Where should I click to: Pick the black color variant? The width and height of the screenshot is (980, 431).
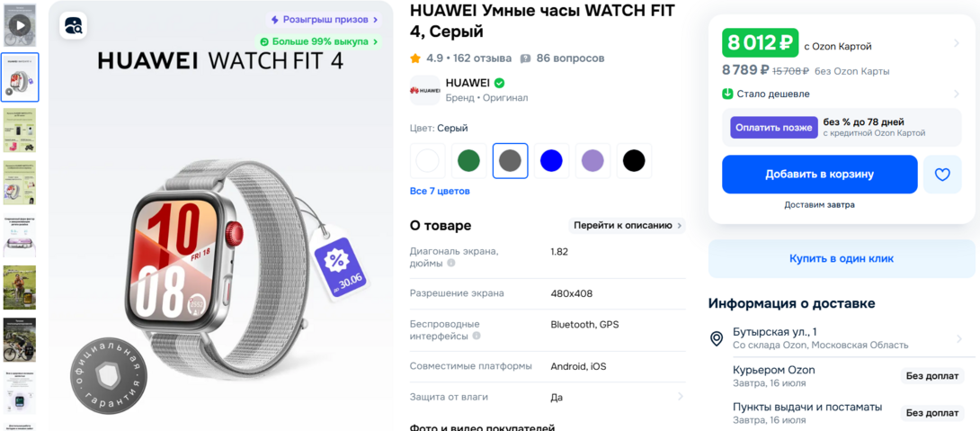coord(634,161)
